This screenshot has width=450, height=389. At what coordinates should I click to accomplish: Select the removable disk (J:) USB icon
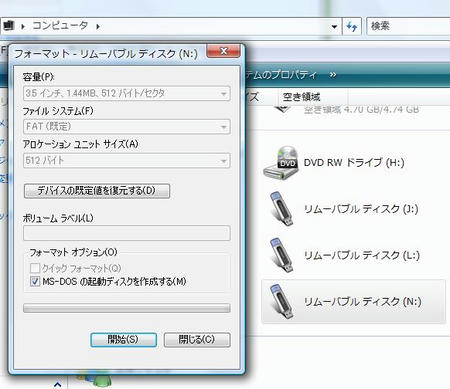[x=282, y=209]
